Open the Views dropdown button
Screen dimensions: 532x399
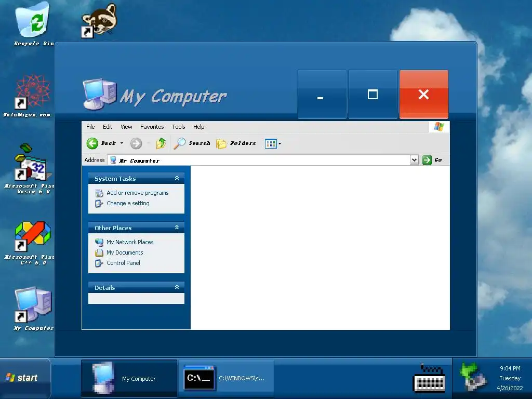(273, 143)
